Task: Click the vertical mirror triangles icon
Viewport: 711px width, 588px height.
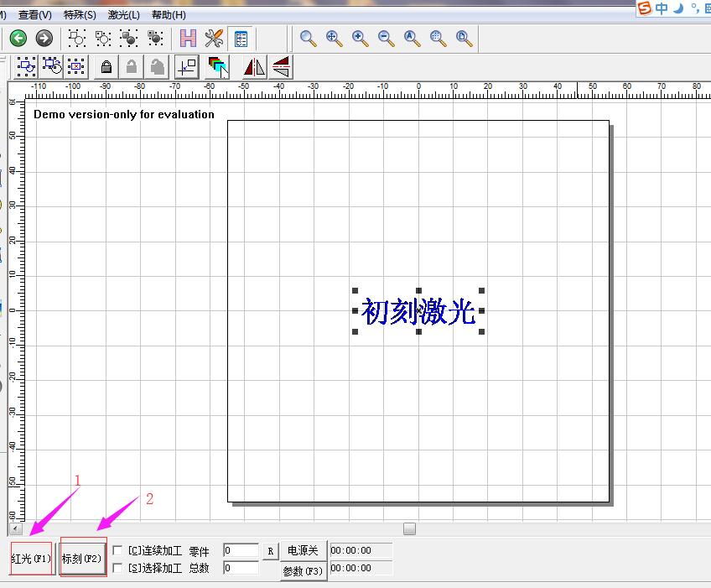Action: point(281,66)
